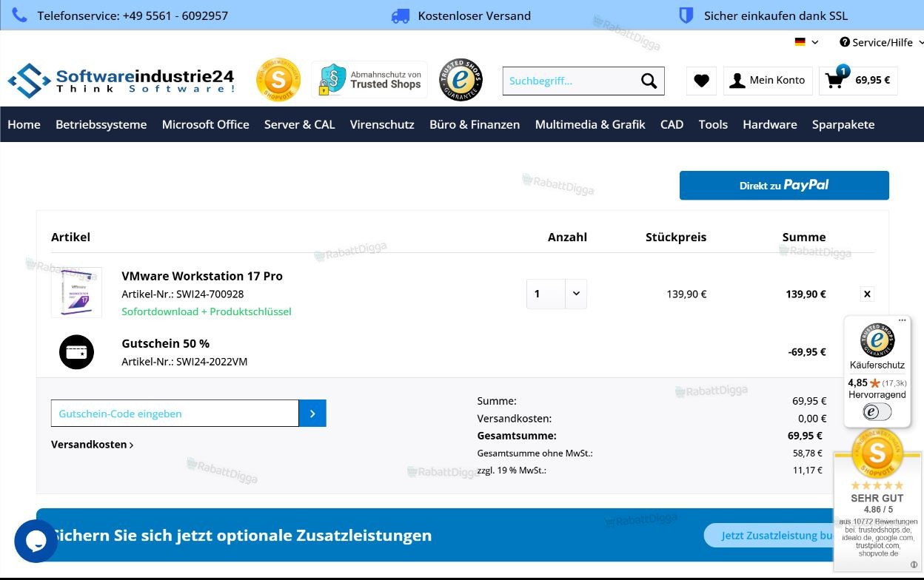Click Sofortdownload + Produktschlüssel text
This screenshot has width=924, height=580.
[207, 311]
